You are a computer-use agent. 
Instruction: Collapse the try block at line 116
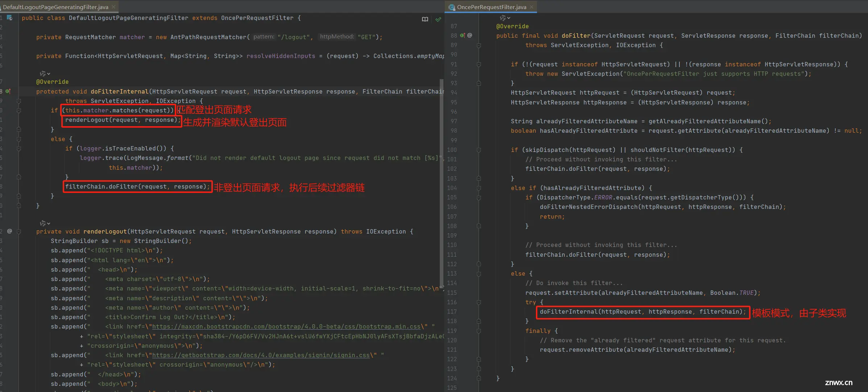coord(479,302)
